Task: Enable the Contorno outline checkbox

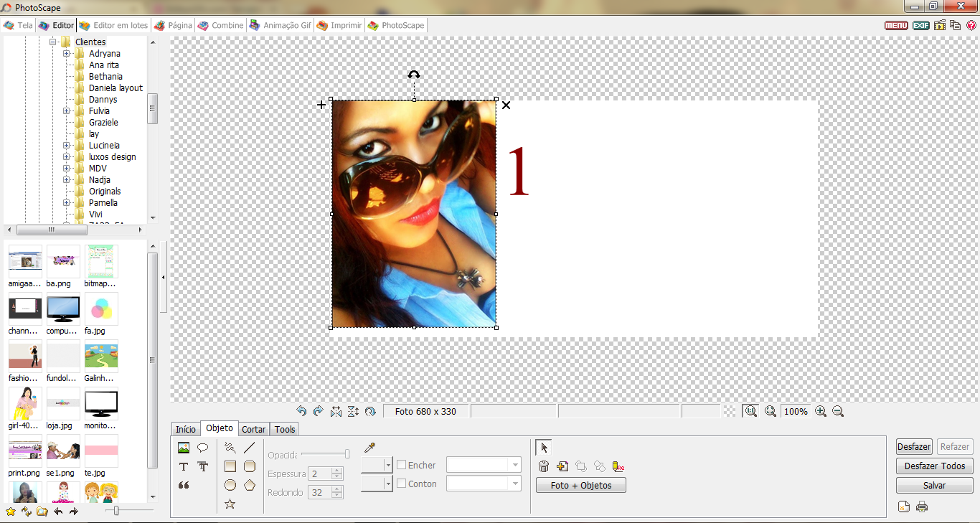Action: pyautogui.click(x=402, y=484)
